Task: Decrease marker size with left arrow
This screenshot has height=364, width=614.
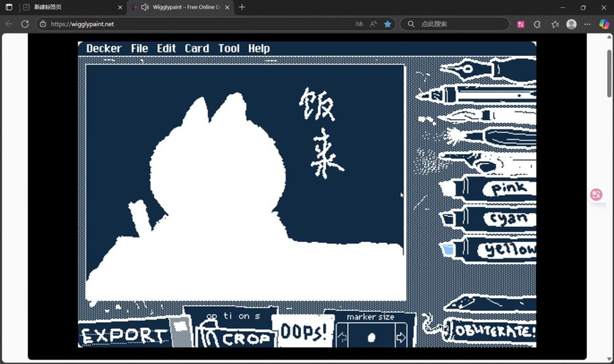Action: pos(342,337)
